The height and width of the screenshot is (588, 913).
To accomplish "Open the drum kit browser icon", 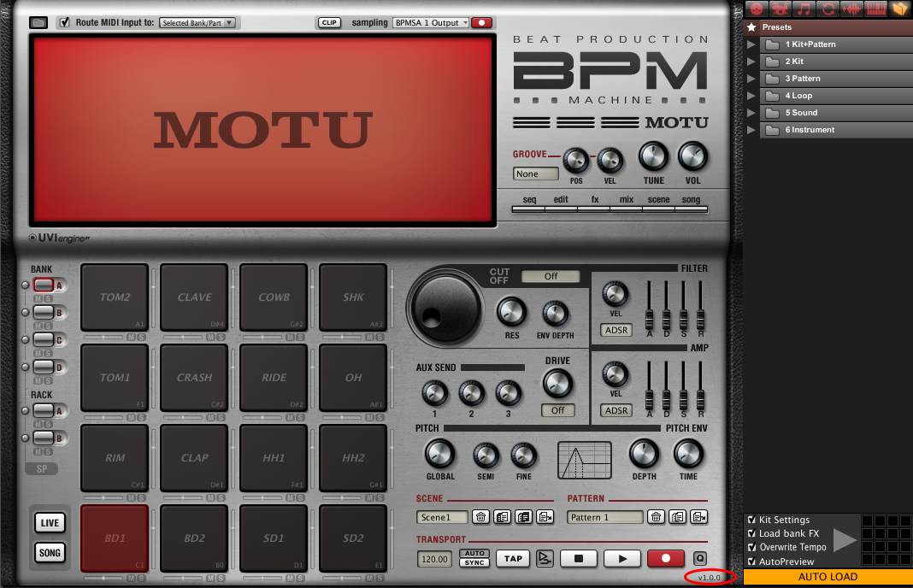I will pos(780,9).
